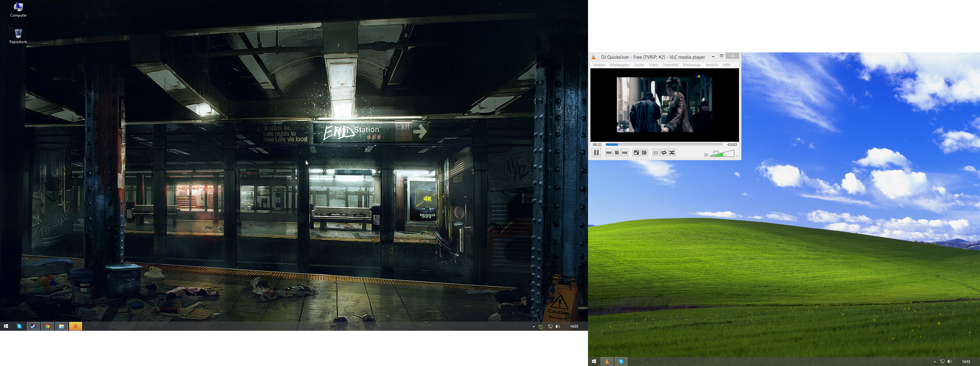
Task: Open Start menu on left monitor taskbar
Action: point(6,326)
